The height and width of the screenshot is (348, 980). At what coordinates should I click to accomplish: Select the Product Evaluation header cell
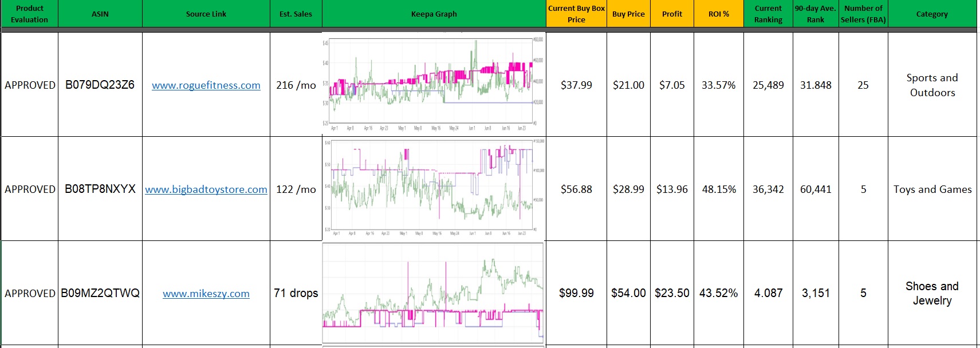point(30,14)
